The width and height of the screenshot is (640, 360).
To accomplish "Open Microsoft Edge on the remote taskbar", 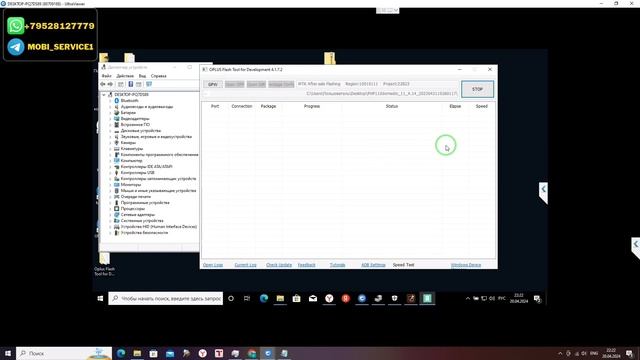I will tap(264, 298).
